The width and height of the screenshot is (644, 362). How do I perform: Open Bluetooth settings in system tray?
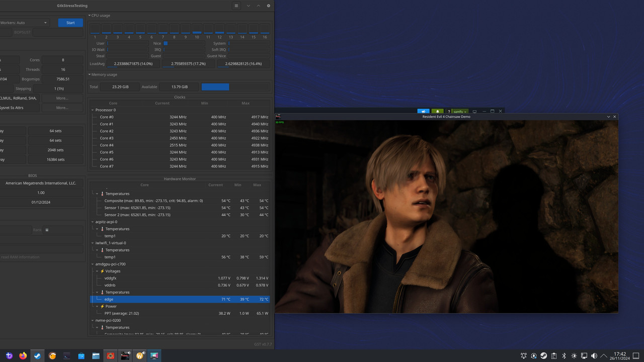[564, 356]
